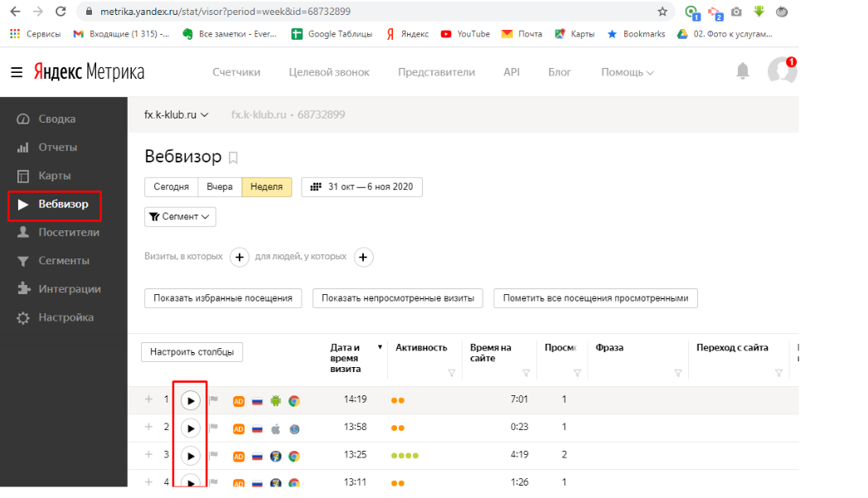868x498 pixels.
Task: Open the Сегмент dropdown
Action: tap(180, 217)
